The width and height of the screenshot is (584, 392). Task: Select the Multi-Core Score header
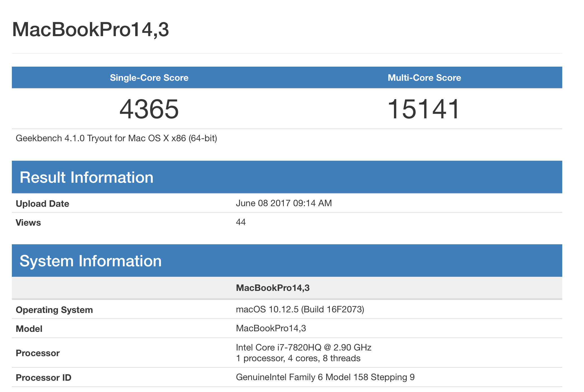tap(424, 78)
